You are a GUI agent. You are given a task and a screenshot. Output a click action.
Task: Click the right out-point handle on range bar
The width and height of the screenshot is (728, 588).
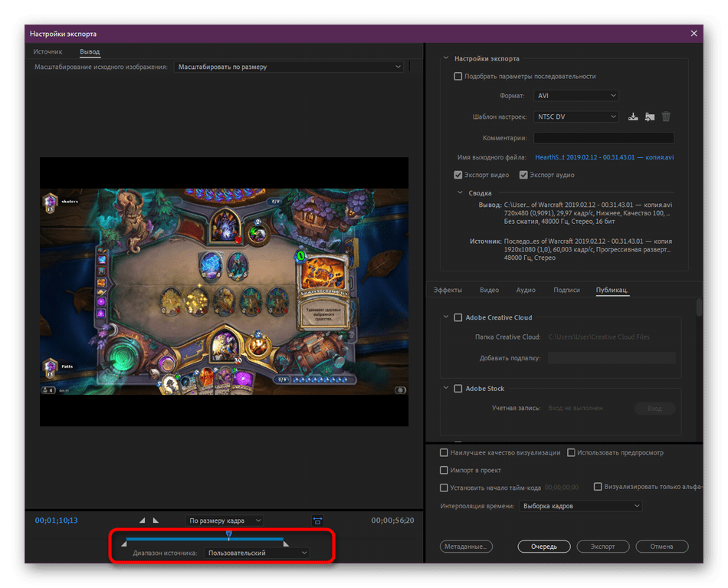pos(286,544)
